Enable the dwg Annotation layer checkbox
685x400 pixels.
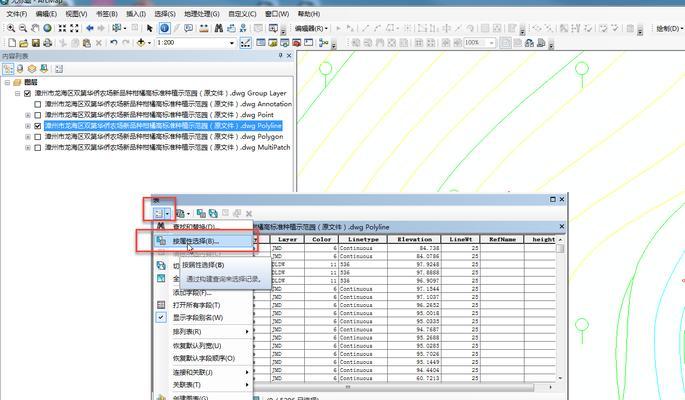(38, 104)
